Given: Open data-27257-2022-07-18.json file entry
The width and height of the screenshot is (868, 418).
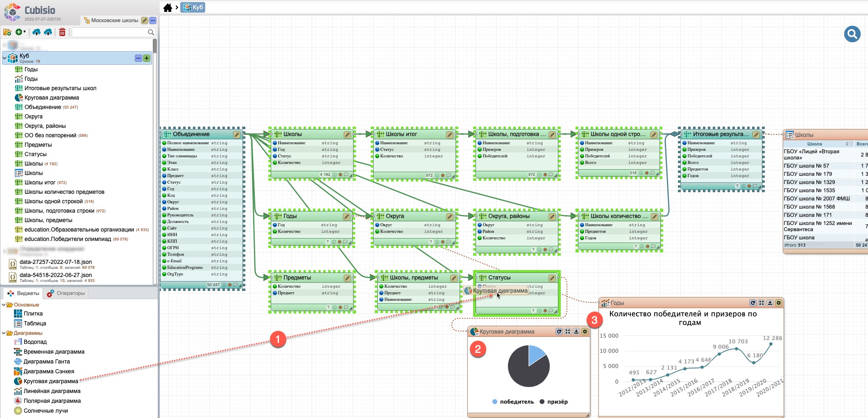Looking at the screenshot, I should click(x=56, y=262).
